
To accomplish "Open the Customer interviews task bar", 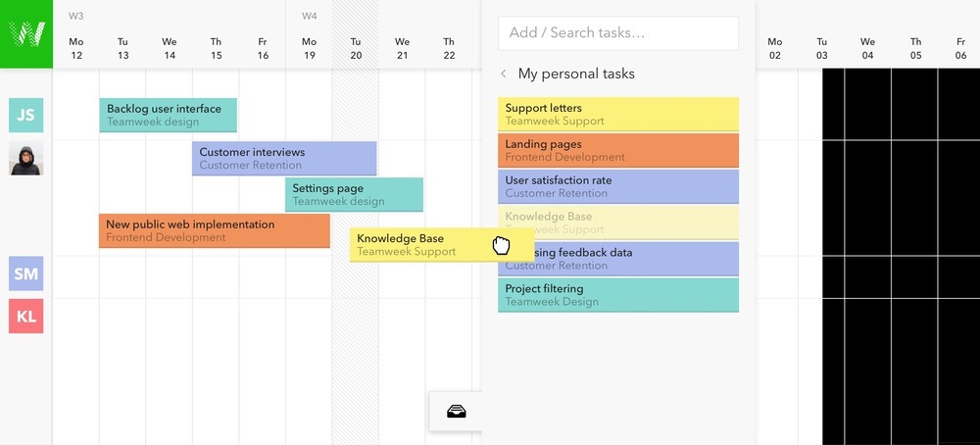I will pyautogui.click(x=284, y=158).
